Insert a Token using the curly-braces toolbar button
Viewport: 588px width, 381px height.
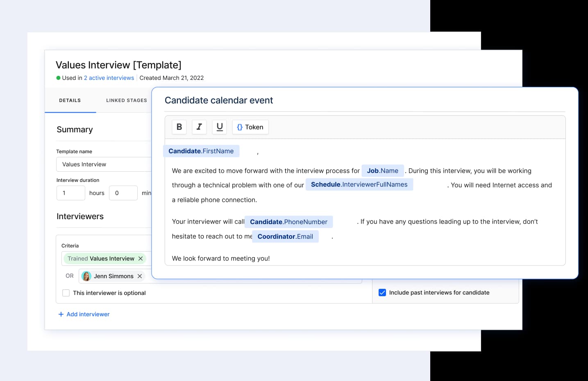[250, 127]
